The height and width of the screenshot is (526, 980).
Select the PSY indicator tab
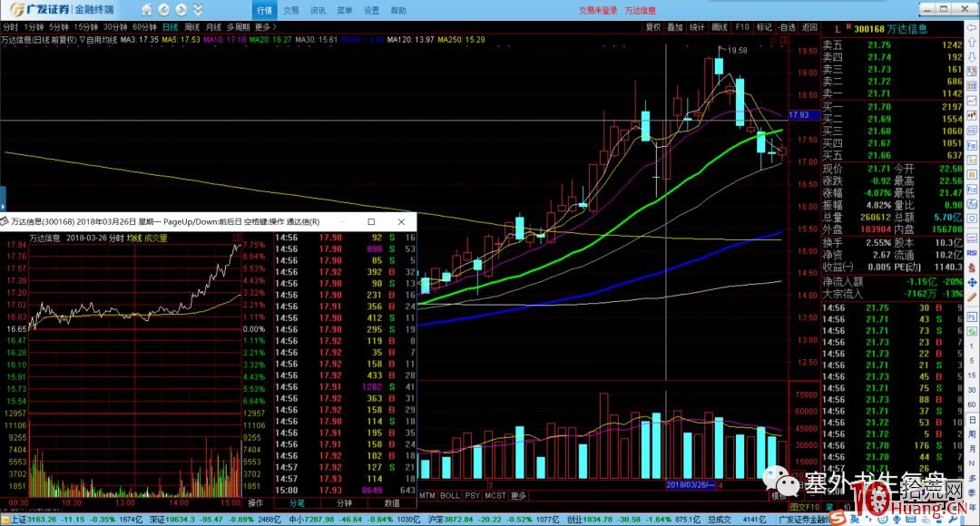473,496
